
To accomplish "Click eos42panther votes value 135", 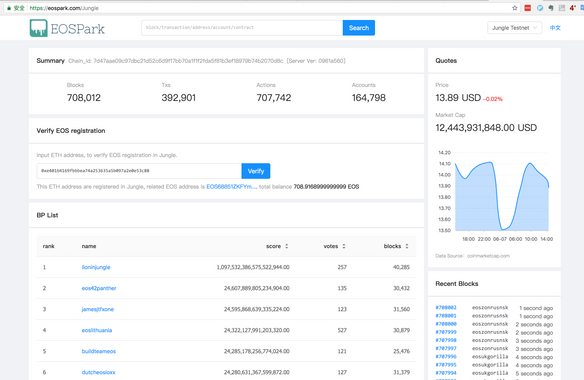I will [342, 288].
